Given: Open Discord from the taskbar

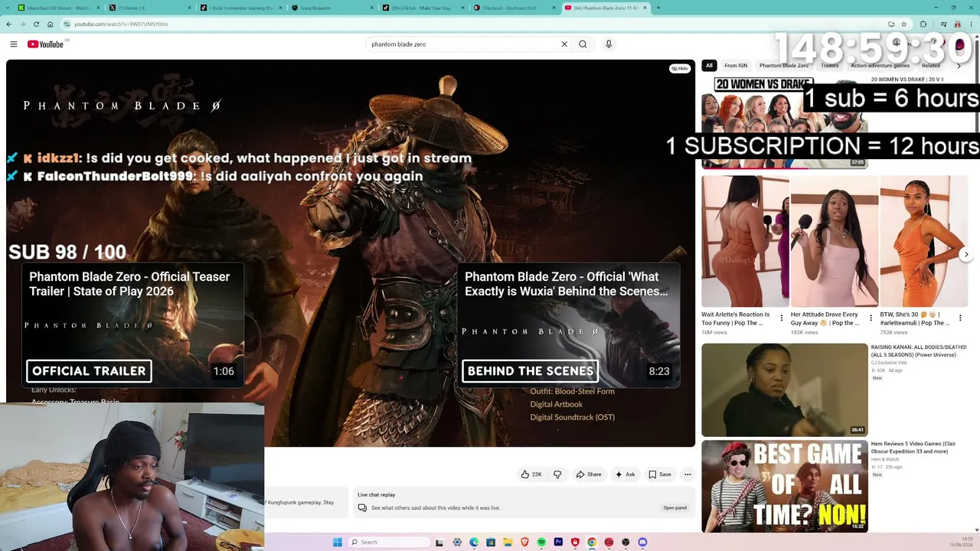Looking at the screenshot, I should coord(642,542).
